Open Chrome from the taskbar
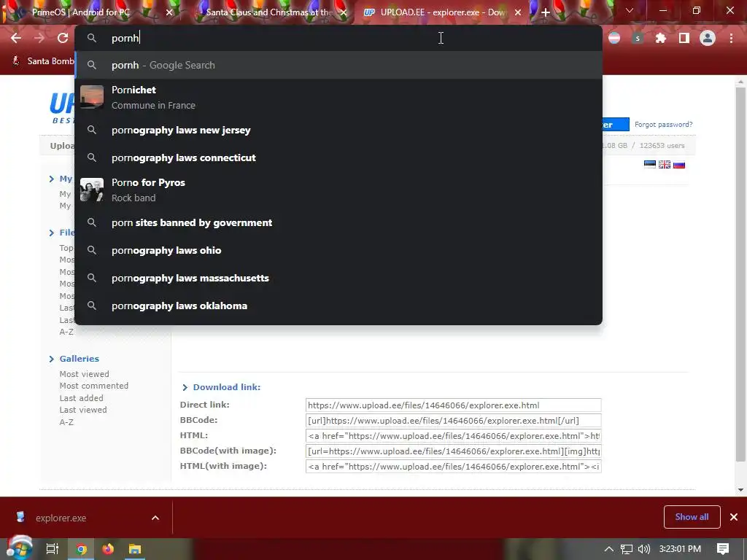The height and width of the screenshot is (560, 747). coord(82,549)
